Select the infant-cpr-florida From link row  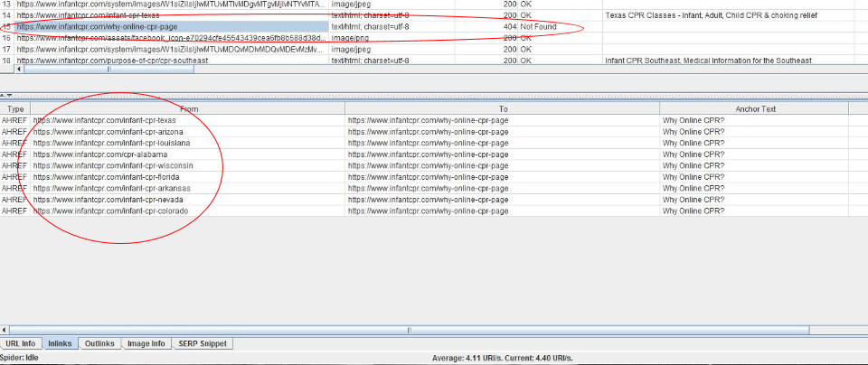(x=188, y=177)
